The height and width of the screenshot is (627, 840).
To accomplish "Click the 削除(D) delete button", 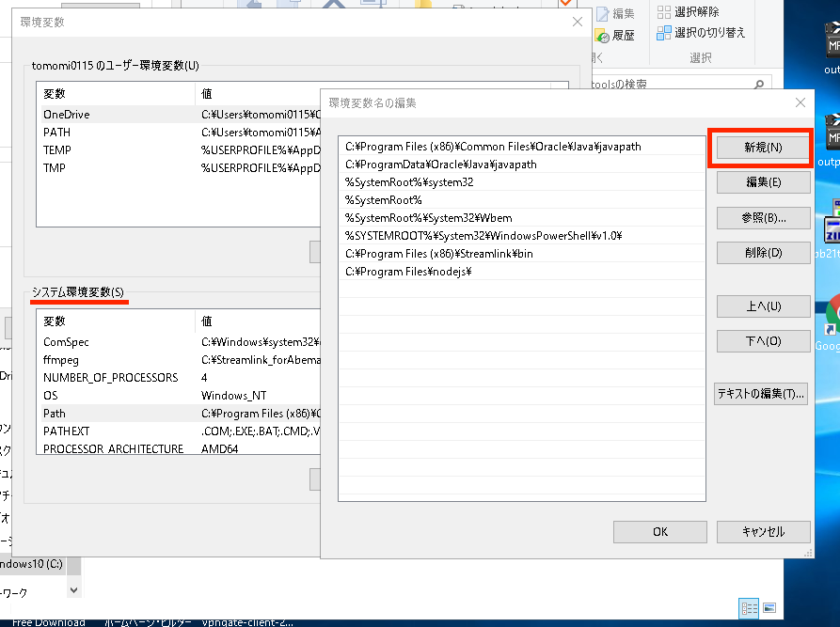I will tap(763, 253).
